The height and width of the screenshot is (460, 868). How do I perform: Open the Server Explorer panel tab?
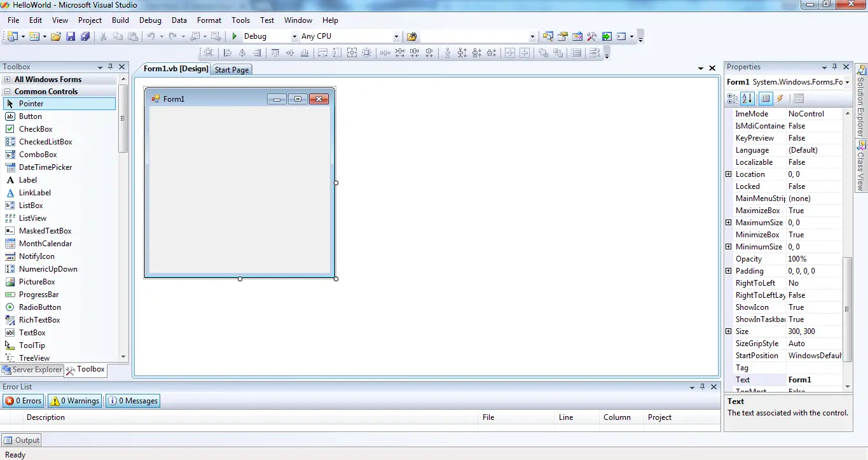tap(32, 370)
